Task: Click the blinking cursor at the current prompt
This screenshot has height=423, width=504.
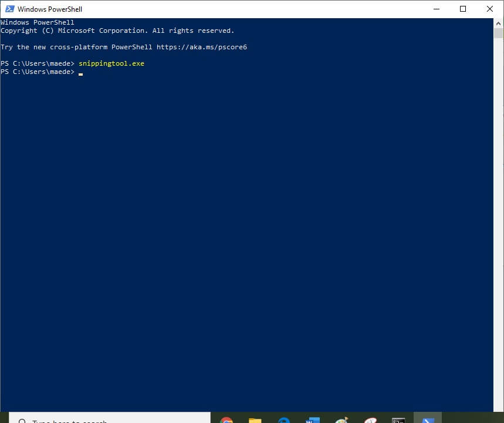Action: [80, 73]
